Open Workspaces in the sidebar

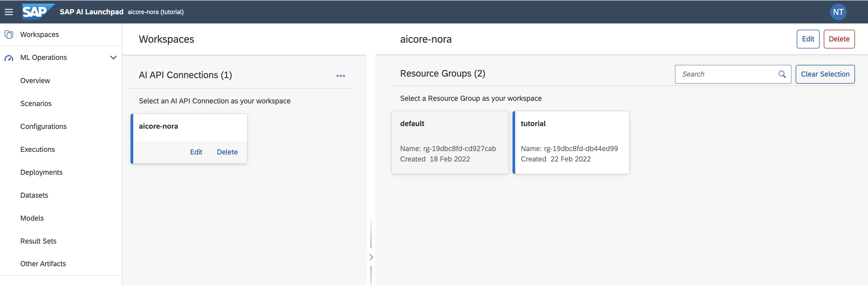coord(40,34)
